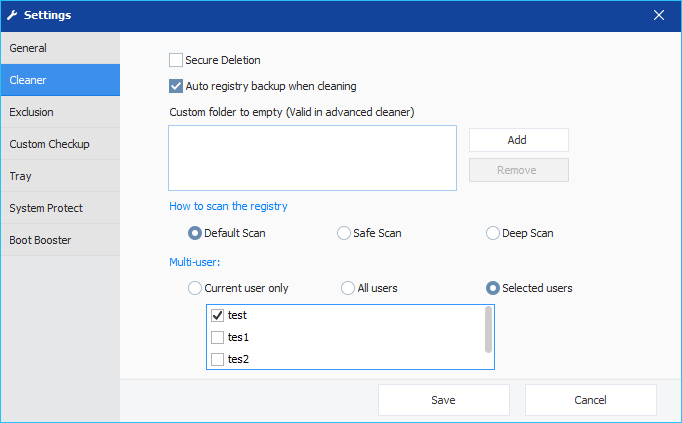Switch to the Exclusion tab
This screenshot has height=423, width=682.
(x=60, y=112)
